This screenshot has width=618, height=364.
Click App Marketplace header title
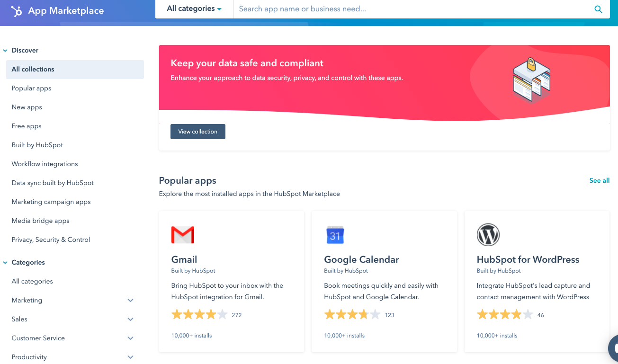pyautogui.click(x=66, y=11)
